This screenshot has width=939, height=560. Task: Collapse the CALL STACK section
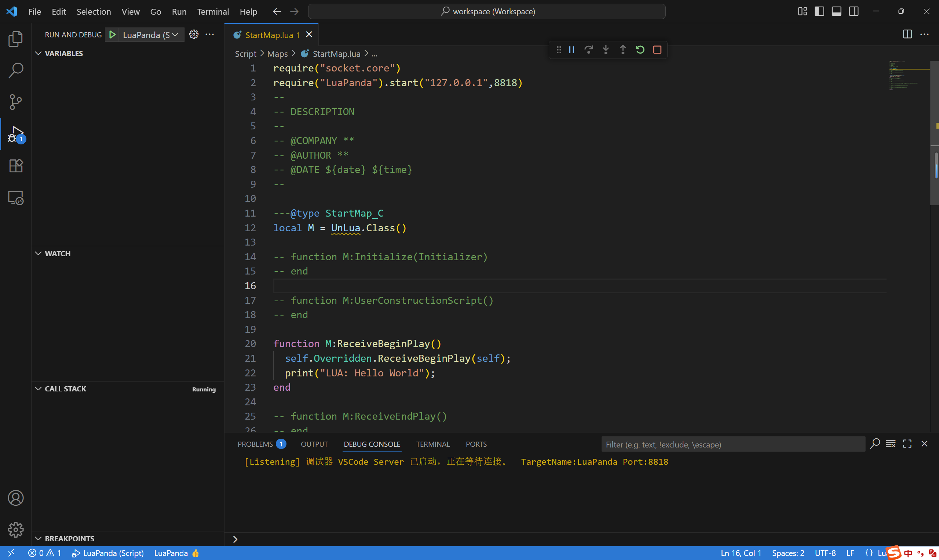[65, 389]
